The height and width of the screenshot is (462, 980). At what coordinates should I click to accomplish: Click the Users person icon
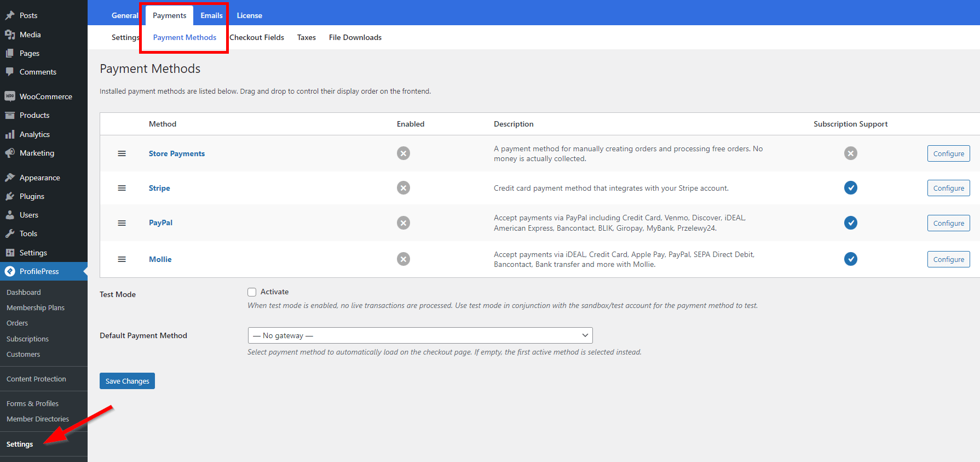tap(10, 215)
